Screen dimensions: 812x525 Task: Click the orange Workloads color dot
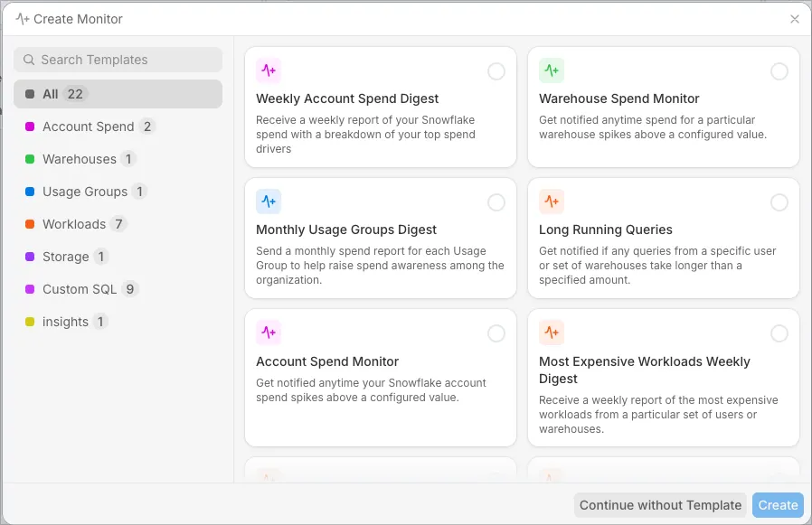[x=30, y=225]
